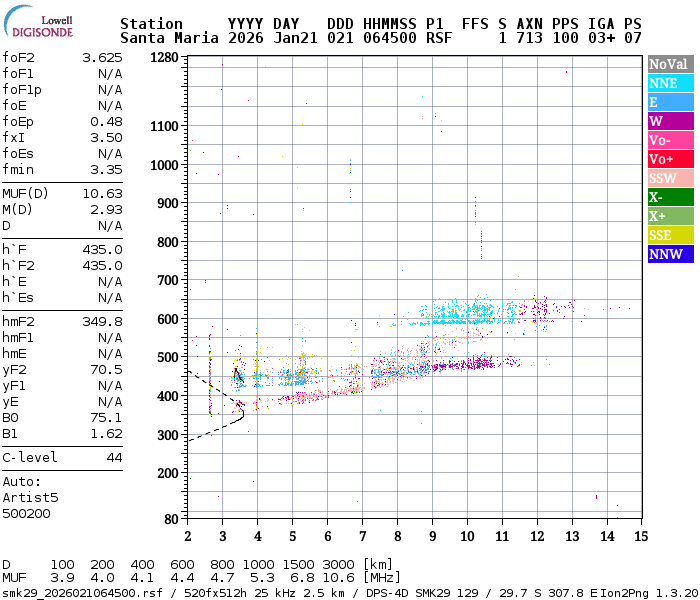Click the Ion2Png 1.3.20 version text
The width and height of the screenshot is (700, 600).
pyautogui.click(x=650, y=593)
